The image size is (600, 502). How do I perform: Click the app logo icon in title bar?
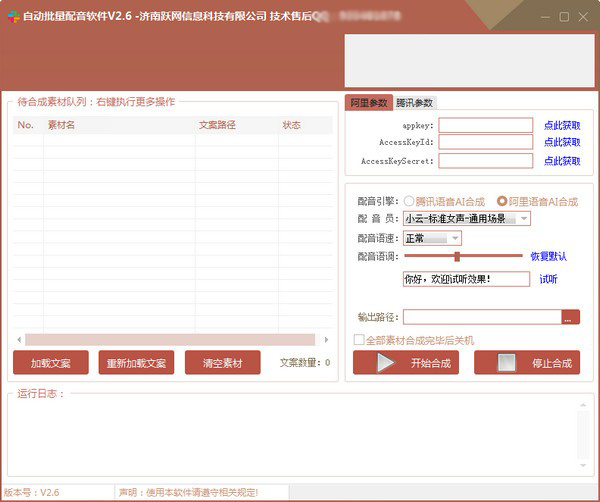click(x=13, y=17)
